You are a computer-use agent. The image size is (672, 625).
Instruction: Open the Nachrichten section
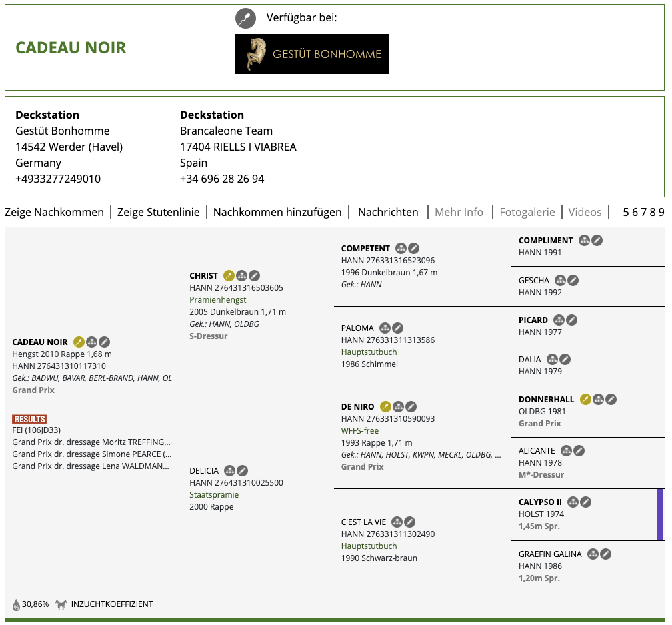coord(388,212)
